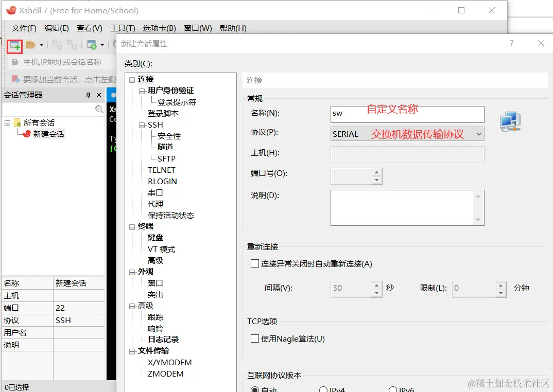Click the 说明(D) description text area

point(407,208)
